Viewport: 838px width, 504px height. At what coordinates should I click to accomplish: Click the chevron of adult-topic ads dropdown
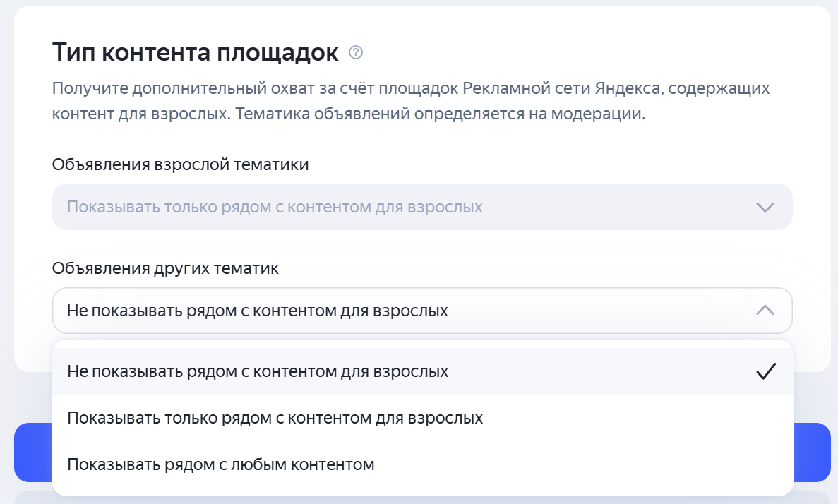coord(764,207)
